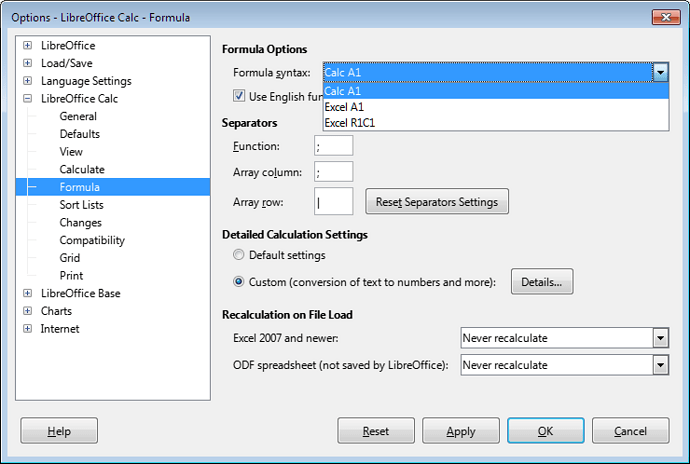Open the Details… dialog
This screenshot has height=464, width=690.
click(x=542, y=282)
